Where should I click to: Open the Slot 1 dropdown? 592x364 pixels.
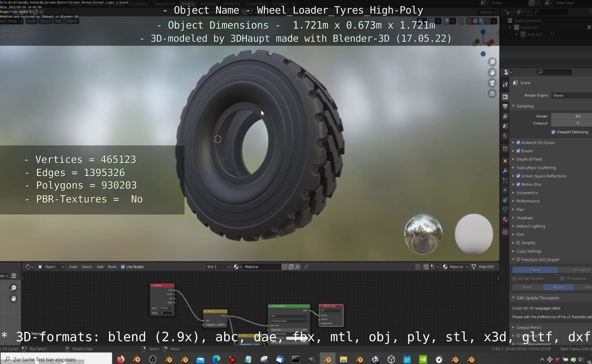(x=218, y=267)
